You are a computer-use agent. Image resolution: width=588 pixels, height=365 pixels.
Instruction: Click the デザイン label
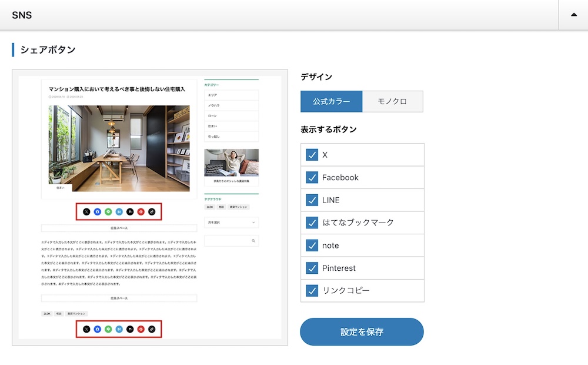(316, 77)
